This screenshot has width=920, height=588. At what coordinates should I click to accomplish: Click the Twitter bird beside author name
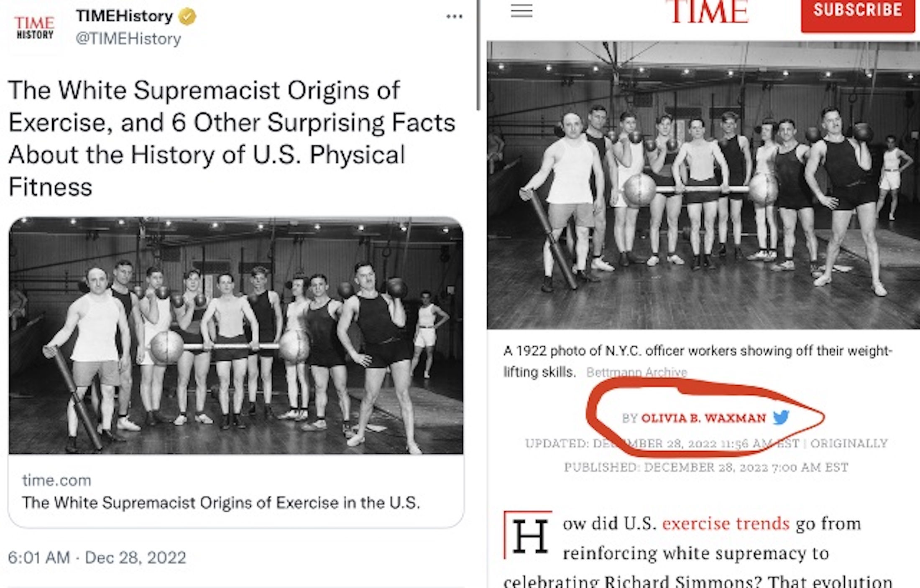[x=781, y=417]
